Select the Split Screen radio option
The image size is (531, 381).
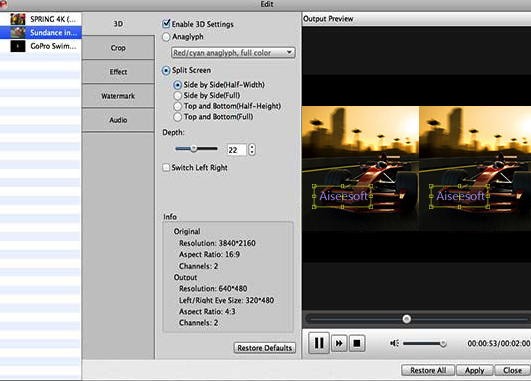pos(166,70)
